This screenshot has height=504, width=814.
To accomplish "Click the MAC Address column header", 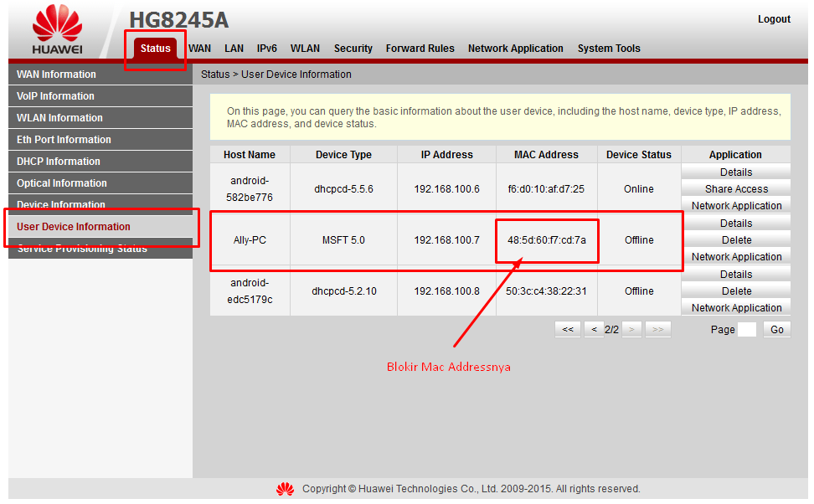I will (546, 155).
